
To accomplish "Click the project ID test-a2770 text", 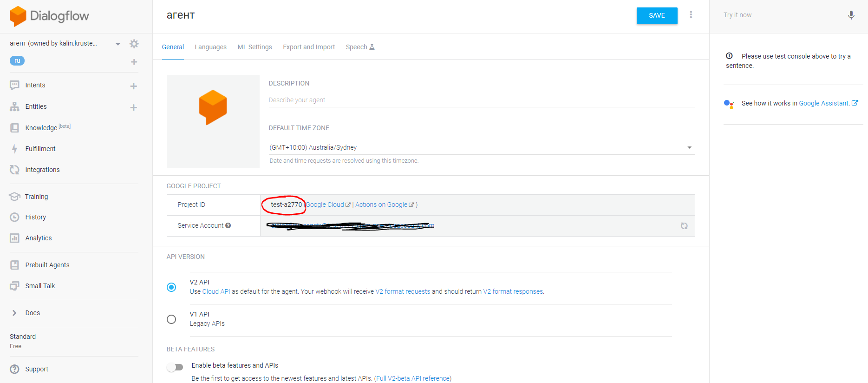I will [x=286, y=205].
